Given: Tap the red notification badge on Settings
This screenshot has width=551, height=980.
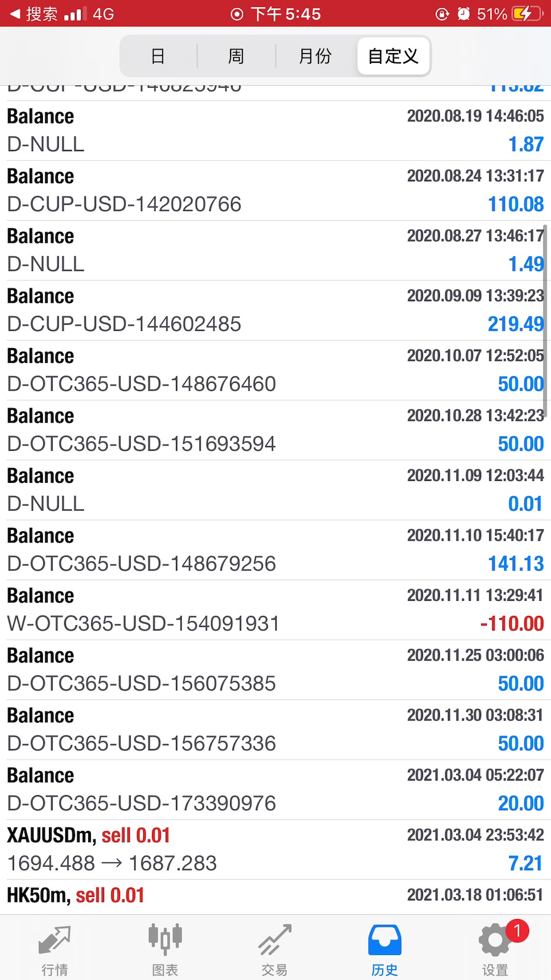Looking at the screenshot, I should pyautogui.click(x=517, y=931).
